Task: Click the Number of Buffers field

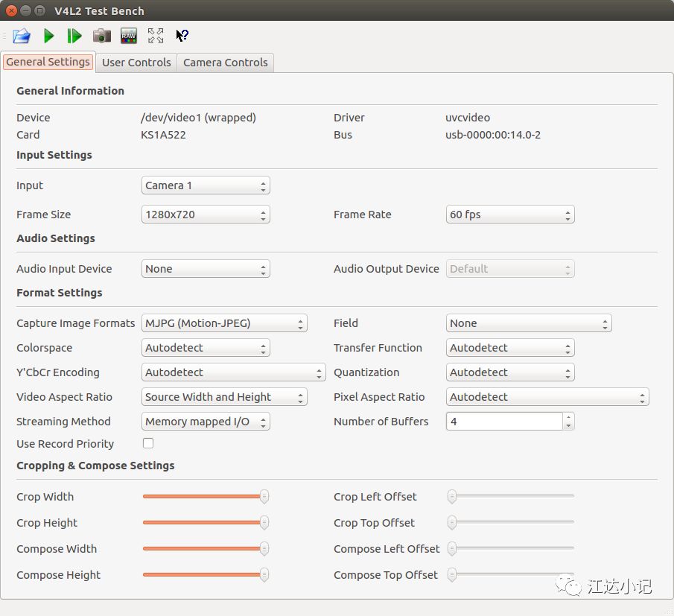Action: 504,422
